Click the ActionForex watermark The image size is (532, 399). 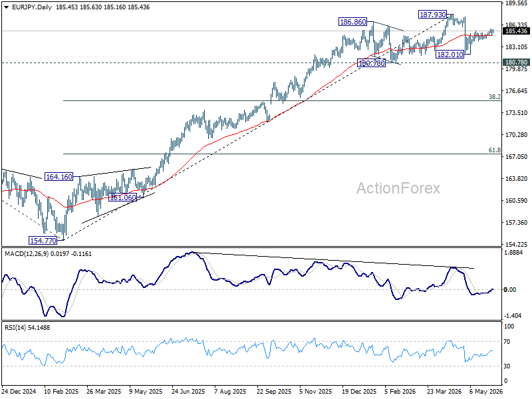click(x=398, y=188)
